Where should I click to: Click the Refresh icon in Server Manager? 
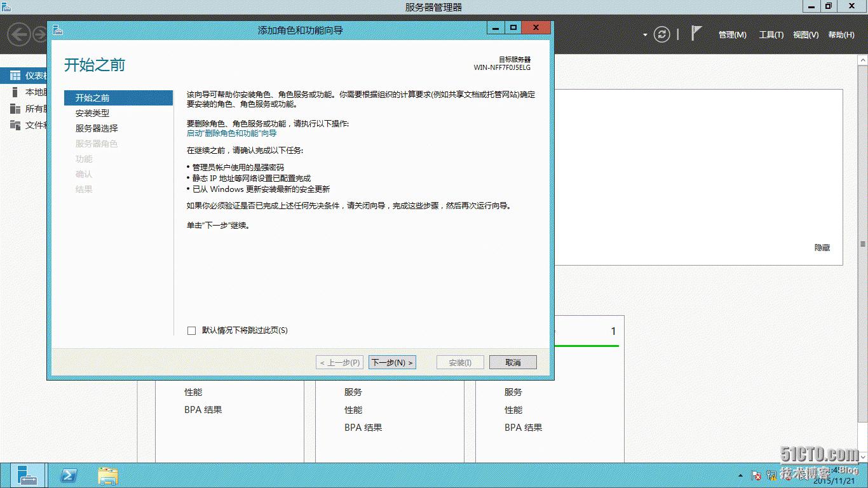click(662, 35)
